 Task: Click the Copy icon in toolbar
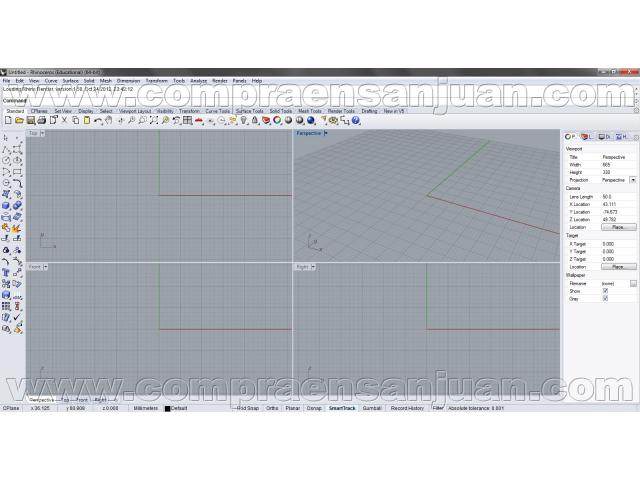tap(76, 120)
